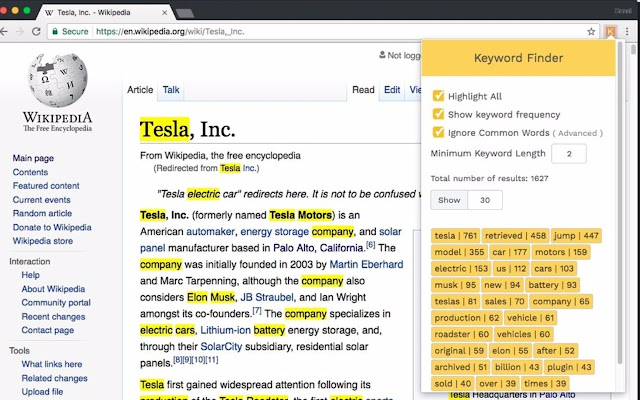
Task: Toggle the Highlight All checkbox
Action: [x=438, y=96]
